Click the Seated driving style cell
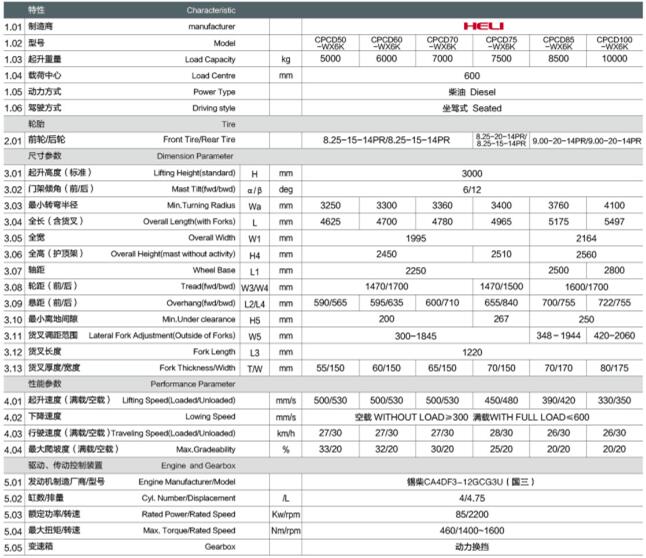The width and height of the screenshot is (646, 558). click(472, 107)
